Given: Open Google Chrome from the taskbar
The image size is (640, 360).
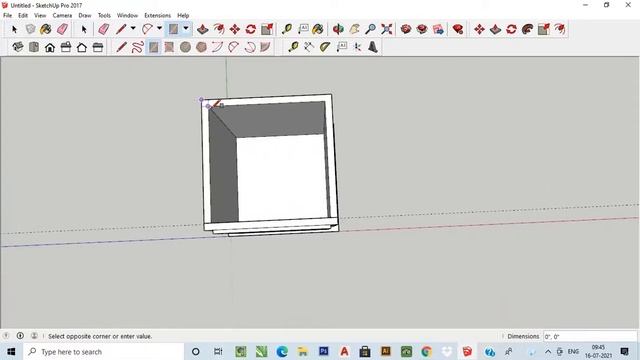Looking at the screenshot, I should tap(427, 351).
